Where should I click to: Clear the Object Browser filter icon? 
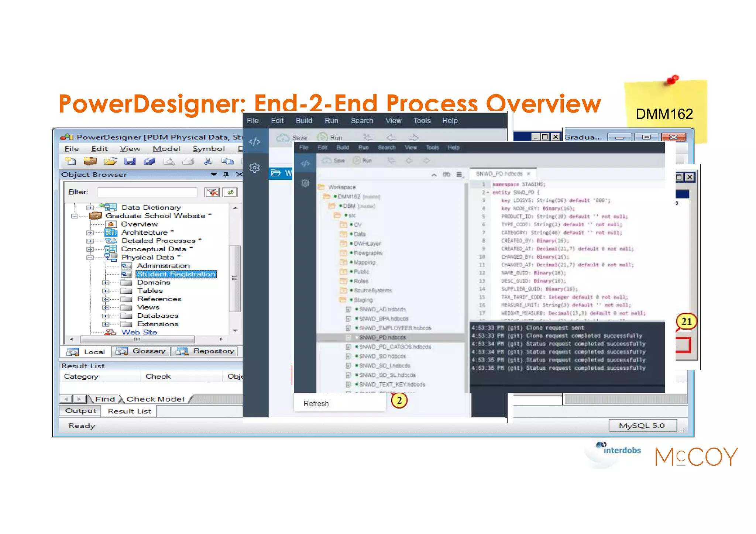pyautogui.click(x=212, y=192)
